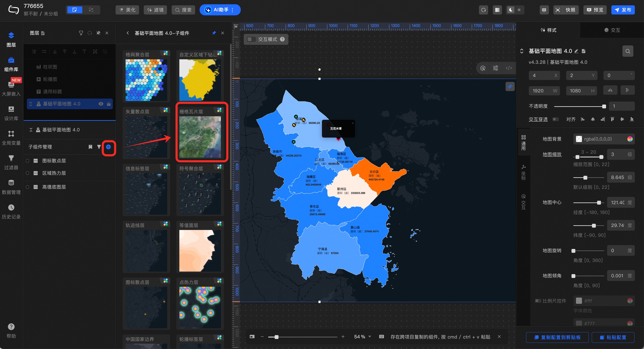
Task: Pin the sub-component panel
Action: click(214, 33)
